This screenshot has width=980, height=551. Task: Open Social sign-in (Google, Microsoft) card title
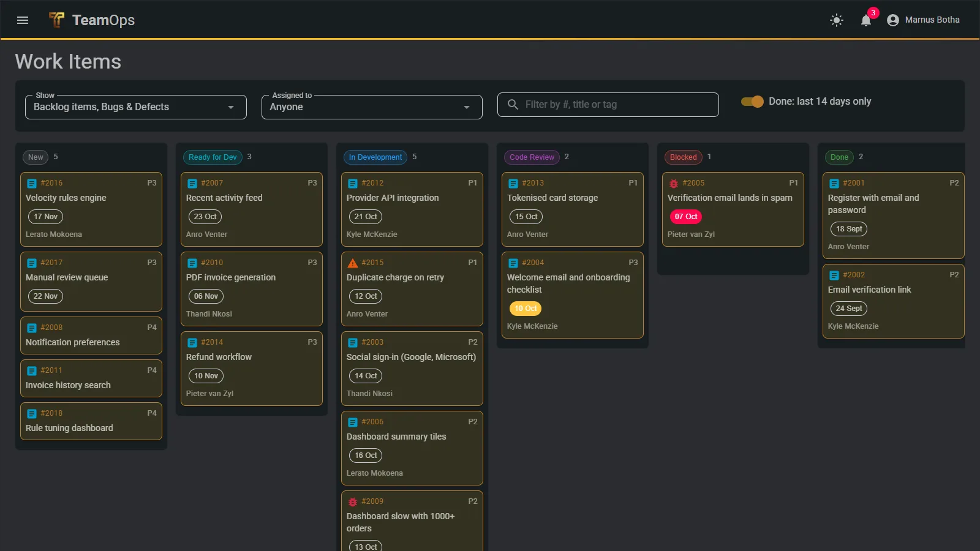pos(411,358)
